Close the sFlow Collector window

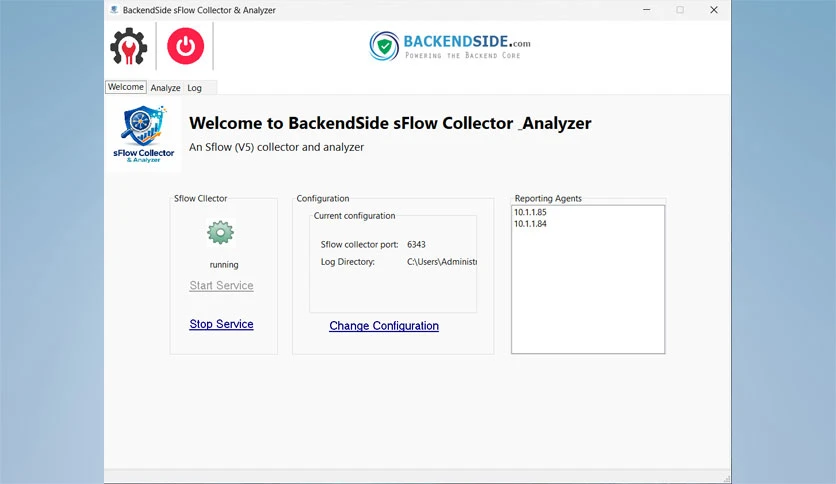pyautogui.click(x=714, y=10)
